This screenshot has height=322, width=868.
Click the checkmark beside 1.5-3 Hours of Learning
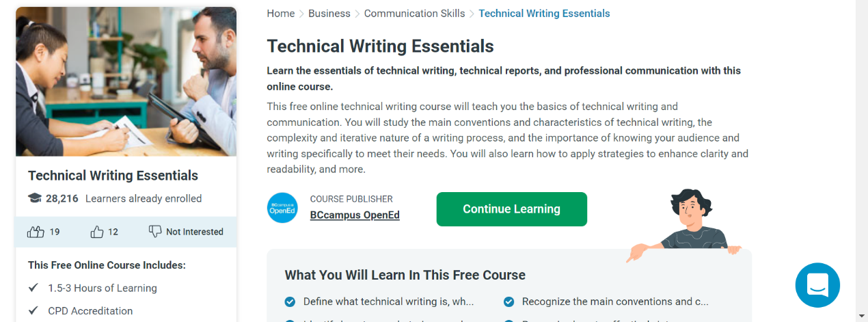coord(33,288)
